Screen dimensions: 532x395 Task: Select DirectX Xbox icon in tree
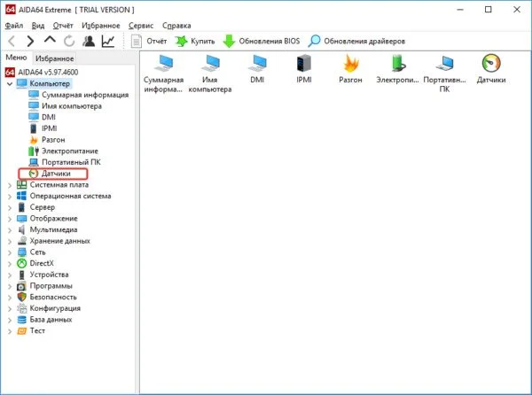(x=21, y=263)
